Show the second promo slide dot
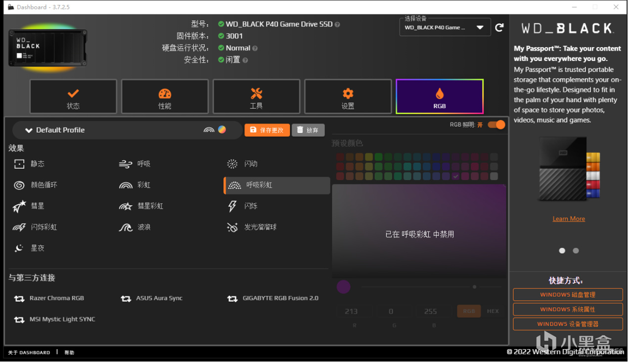 point(576,251)
